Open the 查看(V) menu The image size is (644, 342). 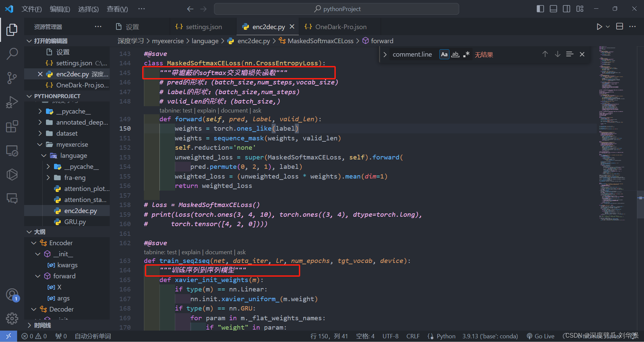[117, 9]
